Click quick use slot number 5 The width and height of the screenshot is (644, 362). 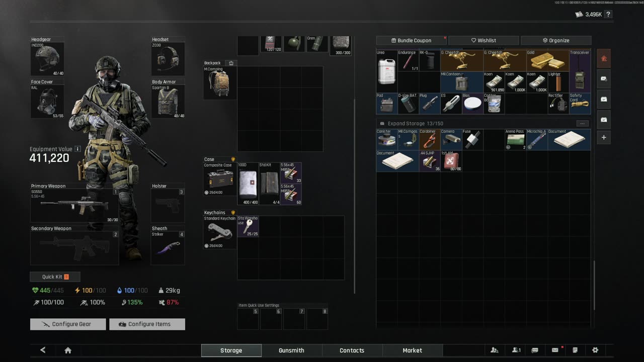(248, 319)
